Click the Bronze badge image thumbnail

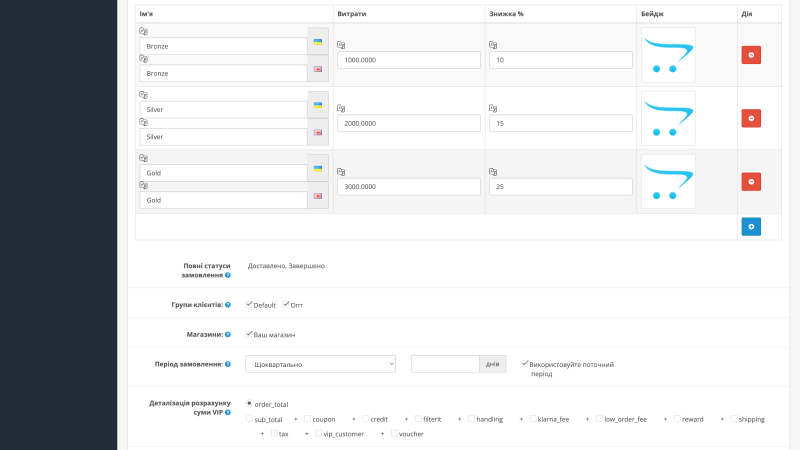668,55
